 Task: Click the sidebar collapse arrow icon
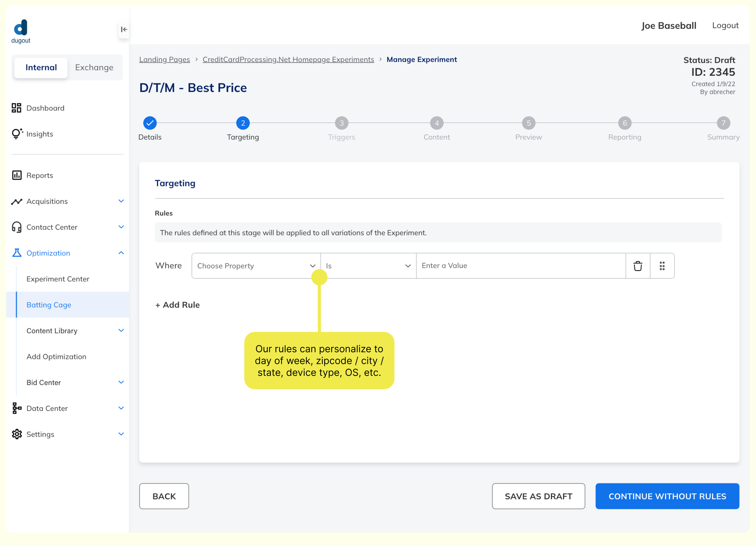tap(124, 29)
